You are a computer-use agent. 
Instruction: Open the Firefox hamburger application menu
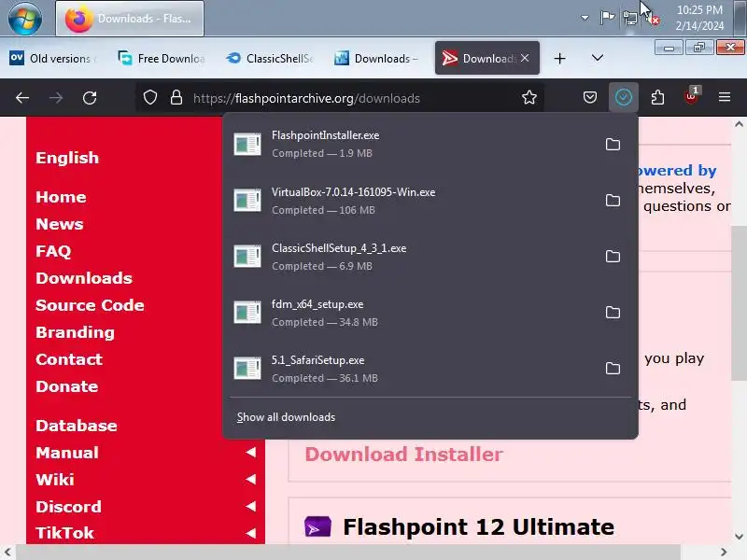pos(725,98)
